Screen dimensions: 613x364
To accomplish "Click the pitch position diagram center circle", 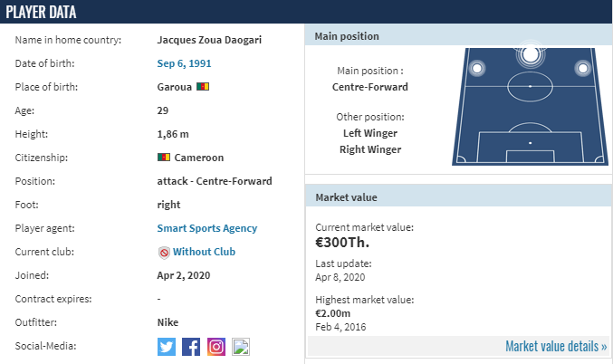I will 530,86.
